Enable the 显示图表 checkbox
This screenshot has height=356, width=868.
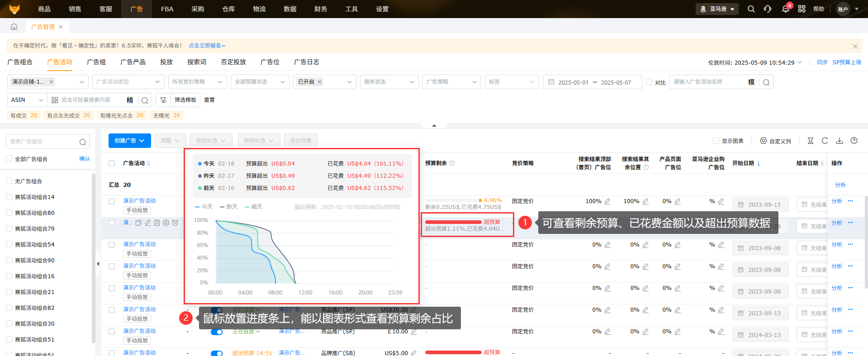(x=716, y=141)
